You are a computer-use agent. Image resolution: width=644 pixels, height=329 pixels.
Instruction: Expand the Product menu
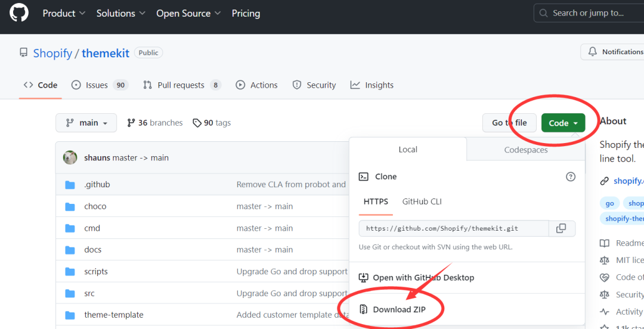(x=64, y=13)
